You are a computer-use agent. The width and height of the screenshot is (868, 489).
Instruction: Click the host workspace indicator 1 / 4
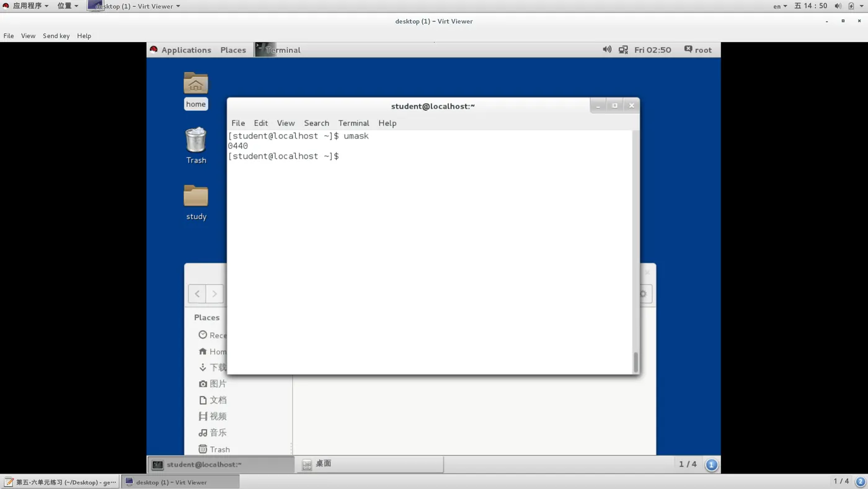click(x=841, y=482)
